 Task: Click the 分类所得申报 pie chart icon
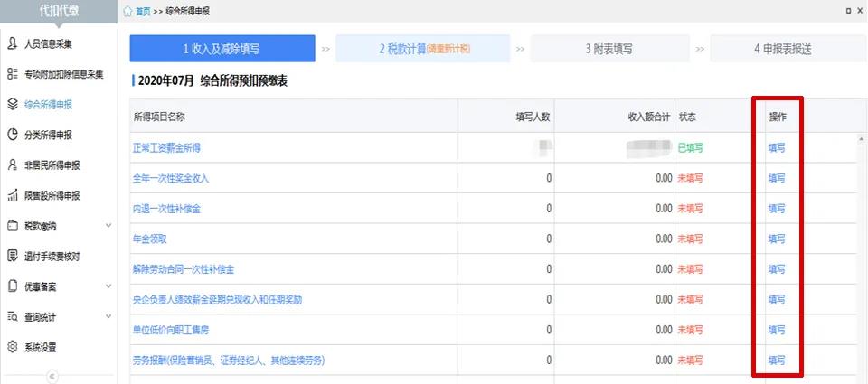[x=12, y=135]
